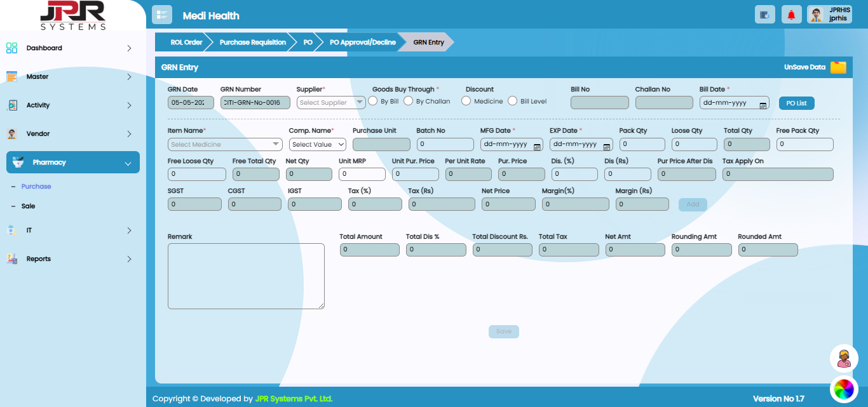Click the user profile avatar

[x=816, y=15]
